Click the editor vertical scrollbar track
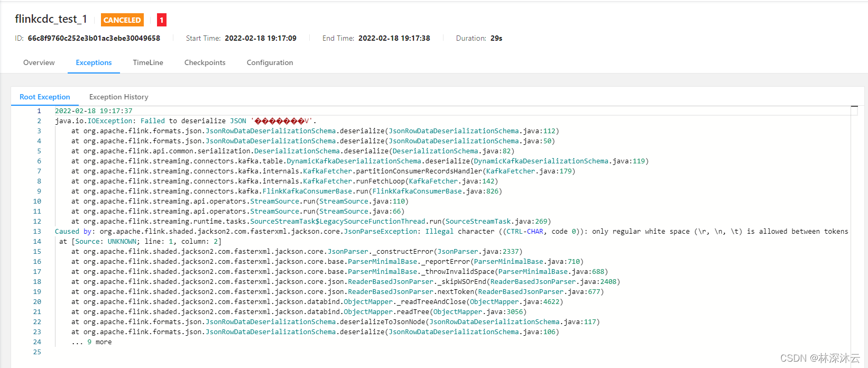 point(854,238)
